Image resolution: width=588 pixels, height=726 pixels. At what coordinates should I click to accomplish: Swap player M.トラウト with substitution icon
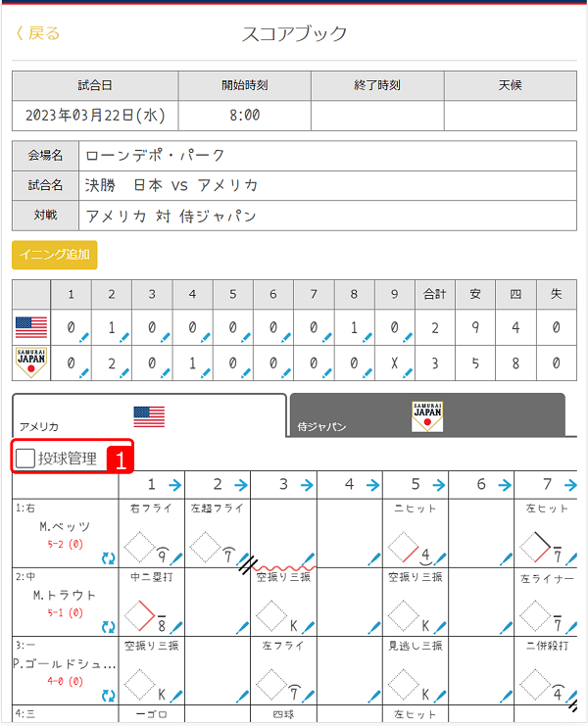click(x=109, y=627)
